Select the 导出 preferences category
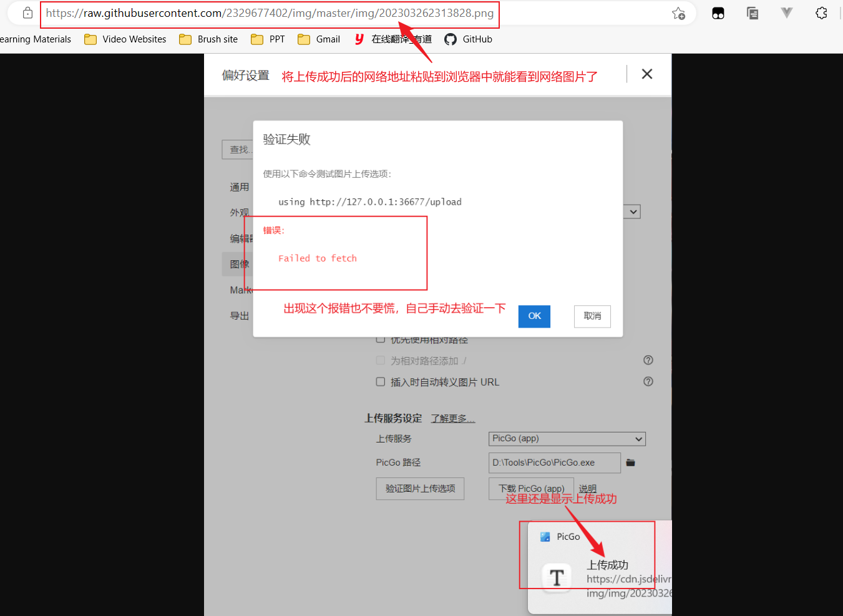843x616 pixels. pyautogui.click(x=240, y=316)
